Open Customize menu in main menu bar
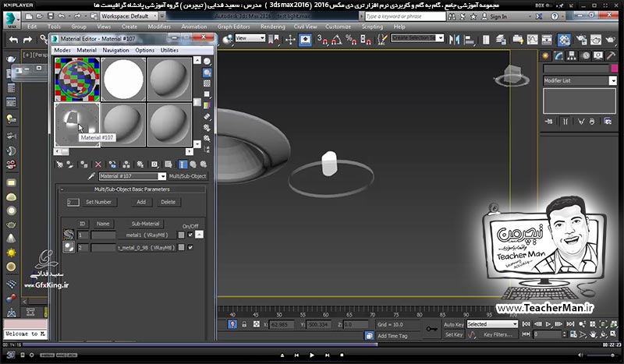The image size is (624, 364). (x=338, y=27)
